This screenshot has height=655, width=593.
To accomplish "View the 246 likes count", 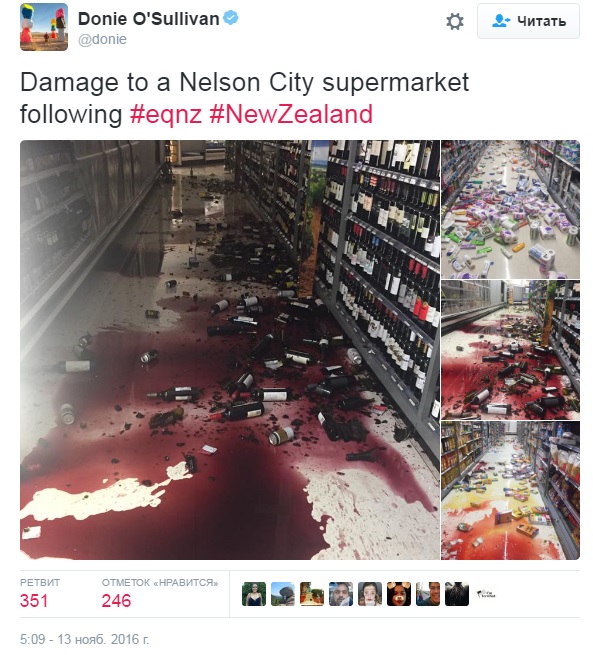I will click(116, 600).
